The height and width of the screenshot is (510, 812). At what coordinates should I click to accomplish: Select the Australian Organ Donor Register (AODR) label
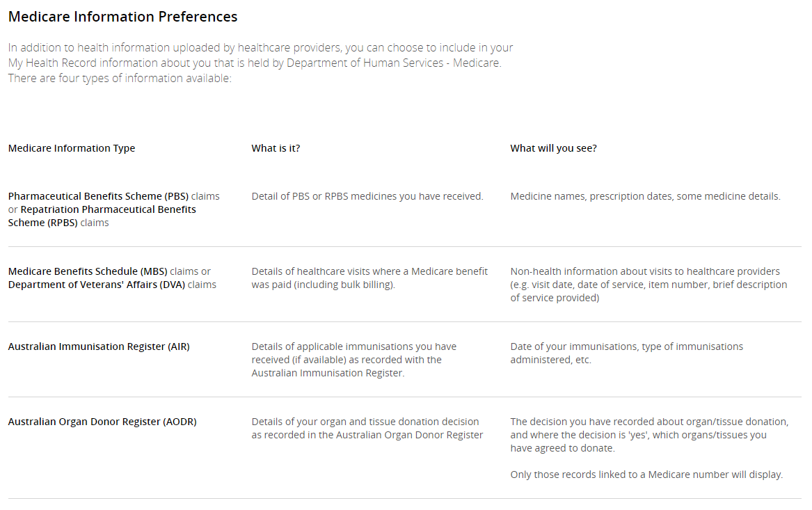[102, 422]
